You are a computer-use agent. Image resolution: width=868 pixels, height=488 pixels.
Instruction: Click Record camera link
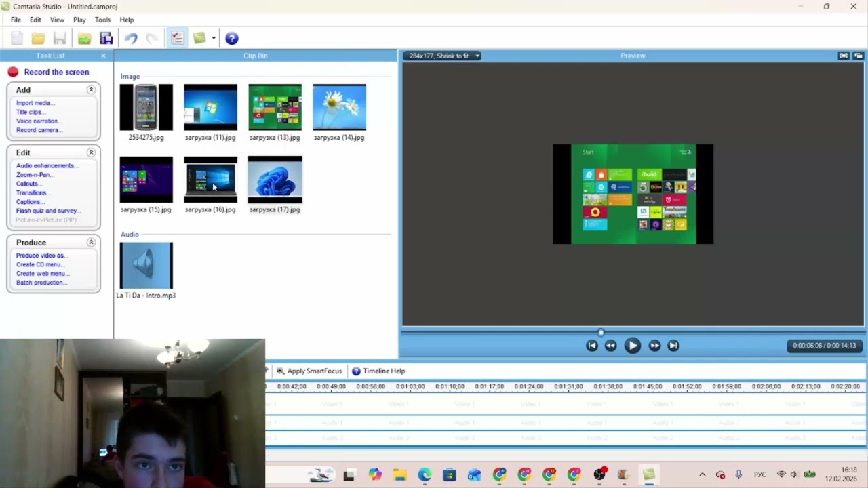(39, 130)
